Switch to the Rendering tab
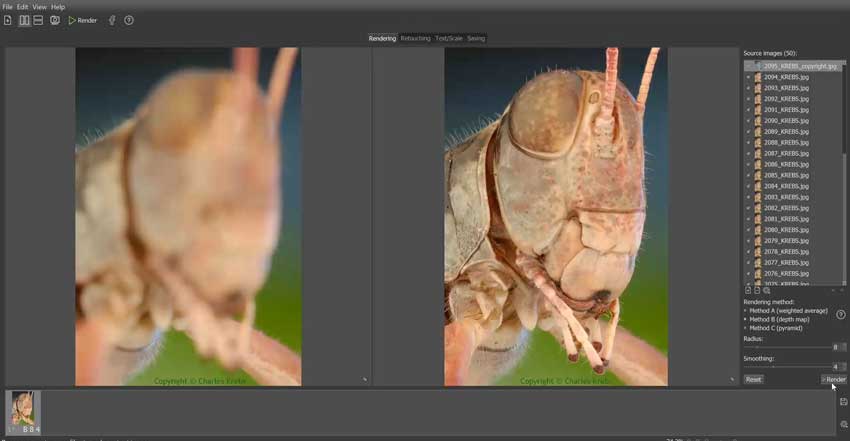Screen dimensions: 850x441 (382, 38)
